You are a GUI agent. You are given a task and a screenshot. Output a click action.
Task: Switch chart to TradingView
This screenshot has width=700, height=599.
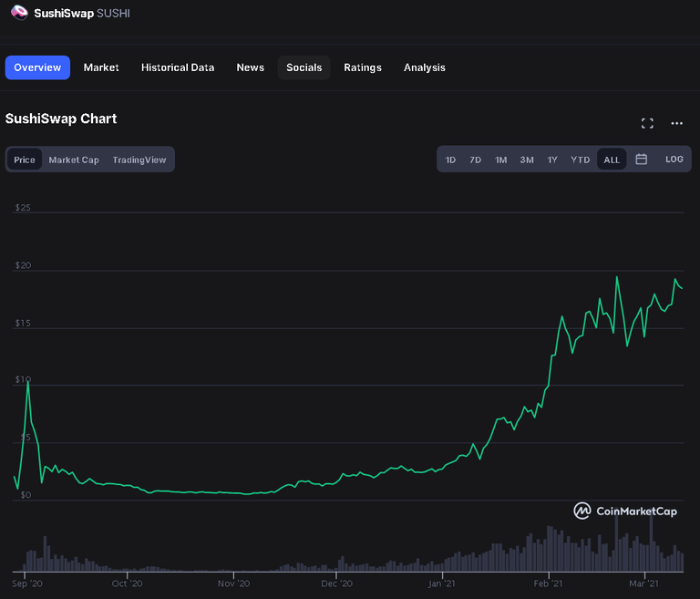(139, 160)
